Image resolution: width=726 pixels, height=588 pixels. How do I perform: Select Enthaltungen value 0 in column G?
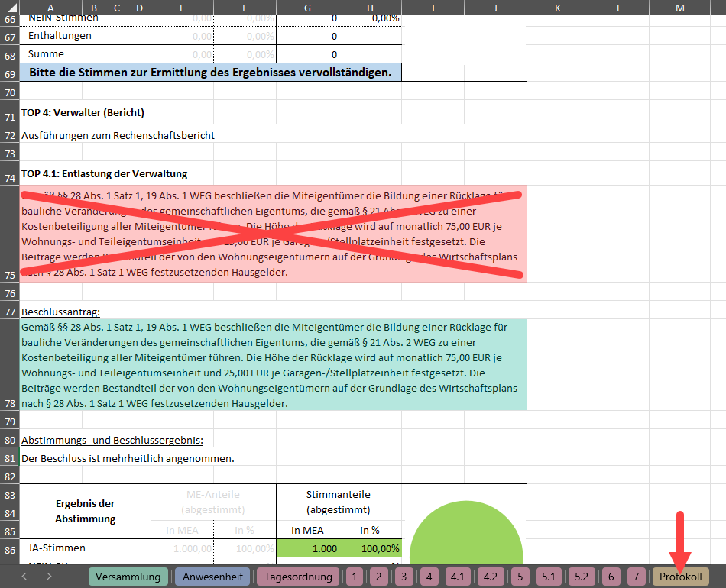coord(307,36)
